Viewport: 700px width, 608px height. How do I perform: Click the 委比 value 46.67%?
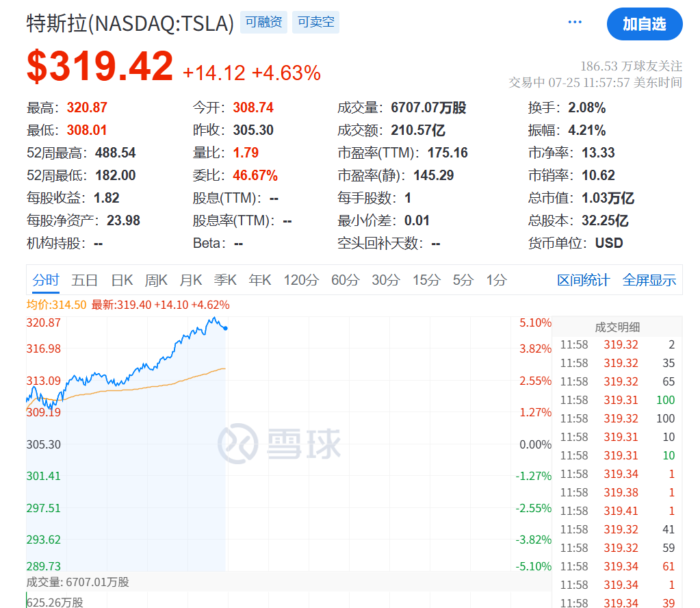[x=255, y=175]
